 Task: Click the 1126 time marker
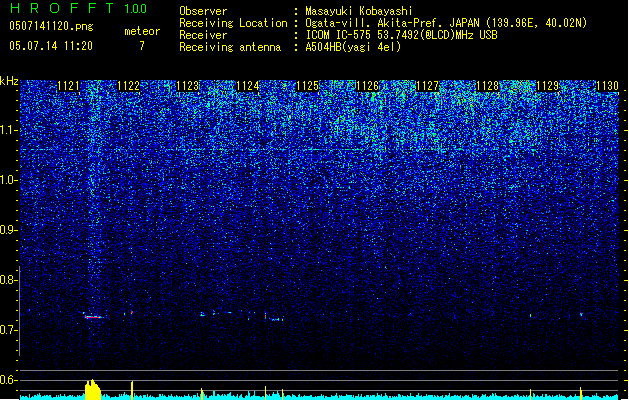368,86
